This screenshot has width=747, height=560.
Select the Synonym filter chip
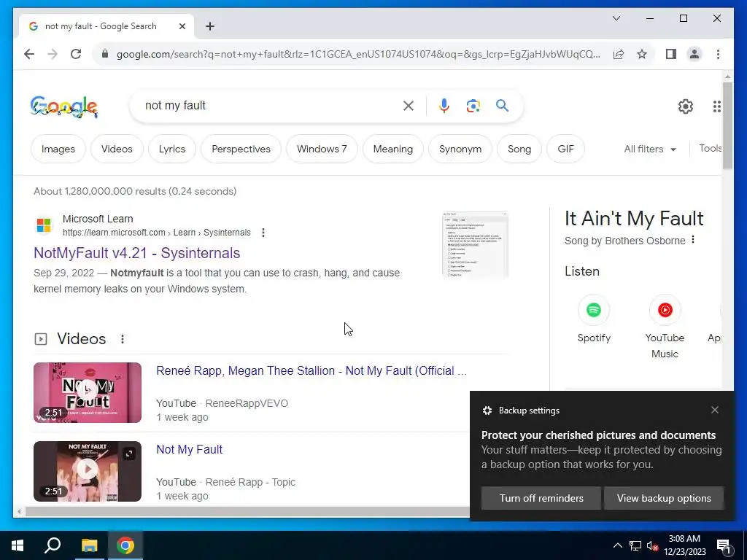(460, 149)
